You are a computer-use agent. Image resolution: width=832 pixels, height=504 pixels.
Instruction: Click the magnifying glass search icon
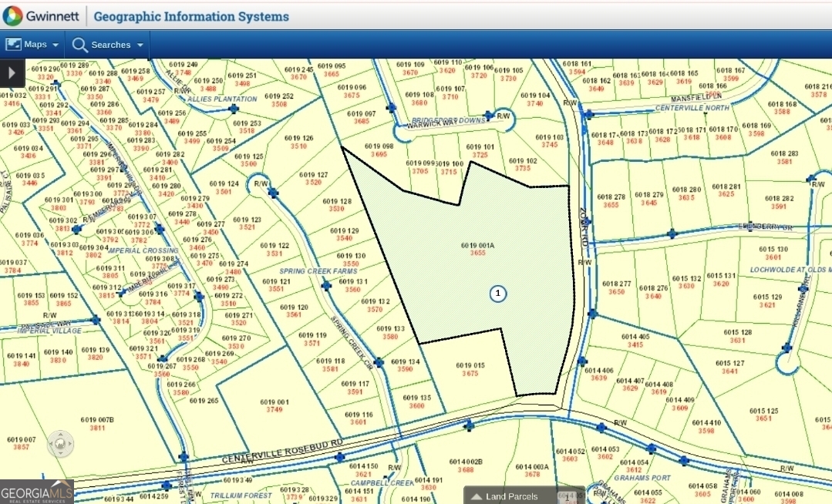(79, 45)
